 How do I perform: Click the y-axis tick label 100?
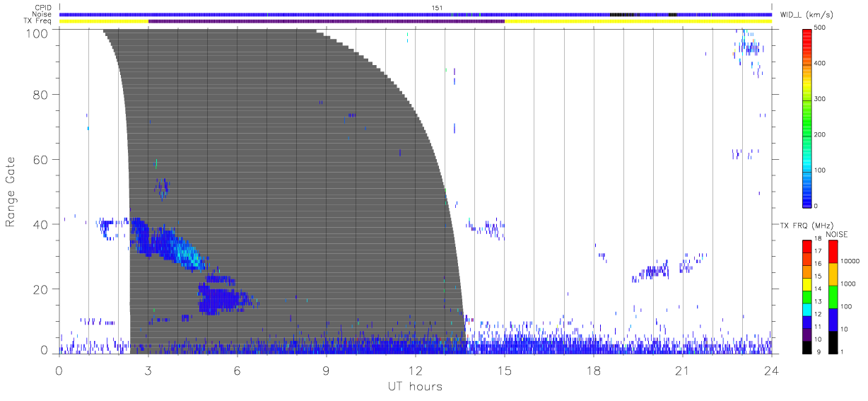37,33
